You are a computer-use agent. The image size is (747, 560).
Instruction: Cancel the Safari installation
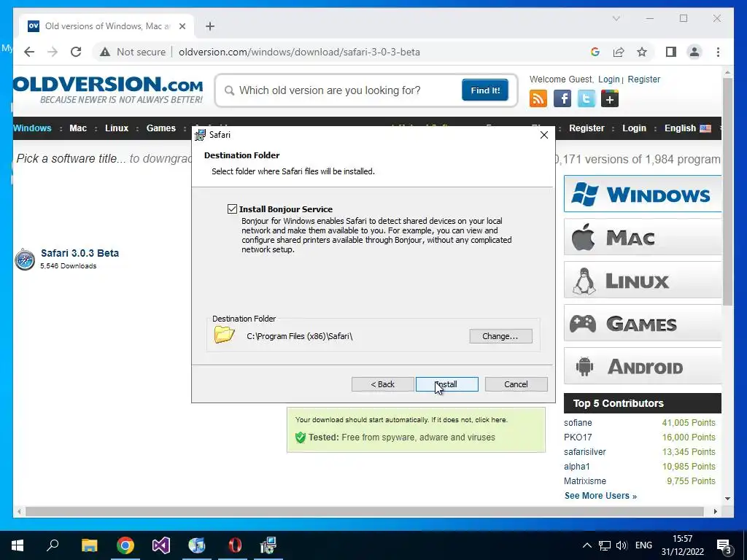click(516, 384)
